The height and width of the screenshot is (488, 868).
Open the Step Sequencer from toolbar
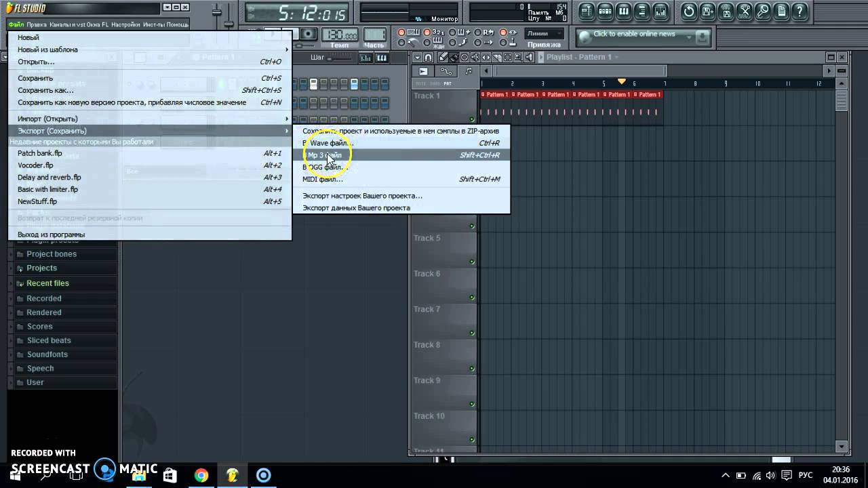pyautogui.click(x=605, y=12)
